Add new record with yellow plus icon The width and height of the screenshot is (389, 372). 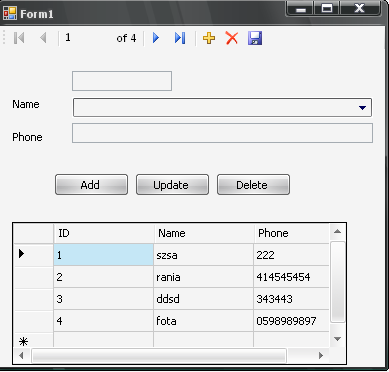(x=209, y=38)
